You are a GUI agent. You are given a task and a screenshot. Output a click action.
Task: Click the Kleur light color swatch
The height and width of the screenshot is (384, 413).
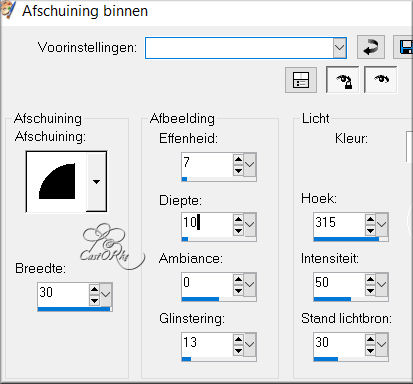[x=410, y=147]
